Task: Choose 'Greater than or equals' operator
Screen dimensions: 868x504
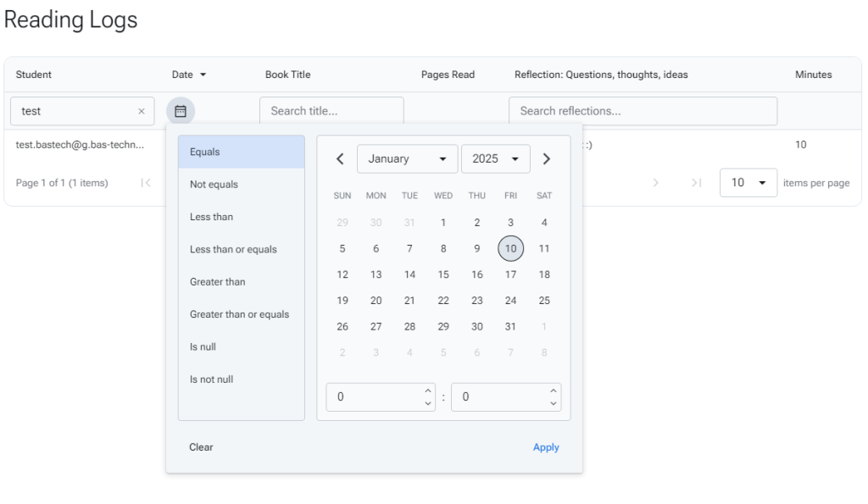Action: (239, 314)
